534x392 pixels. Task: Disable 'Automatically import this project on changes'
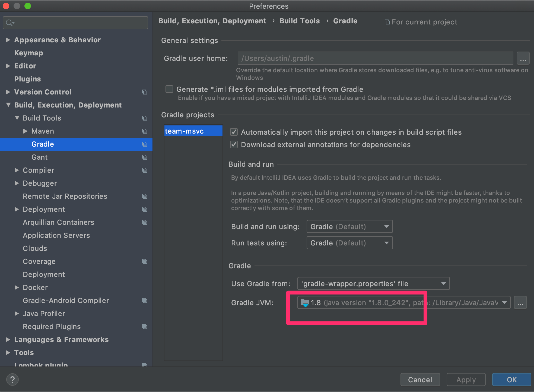click(x=234, y=132)
